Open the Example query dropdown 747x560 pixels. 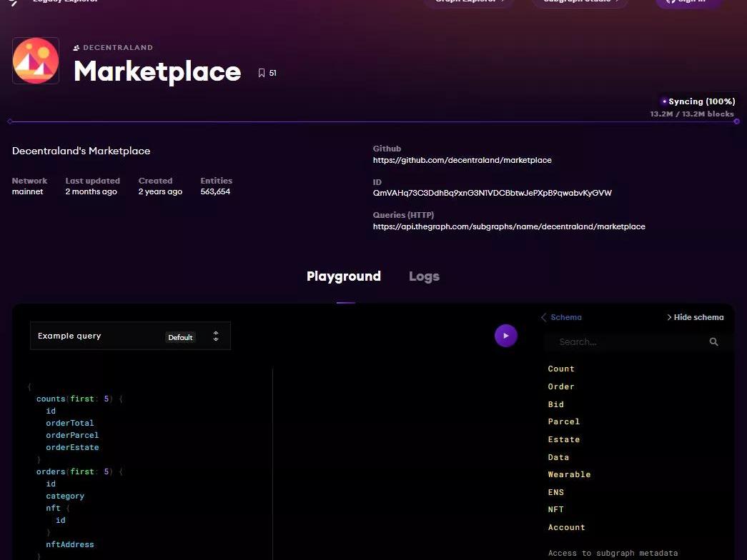tap(100, 336)
